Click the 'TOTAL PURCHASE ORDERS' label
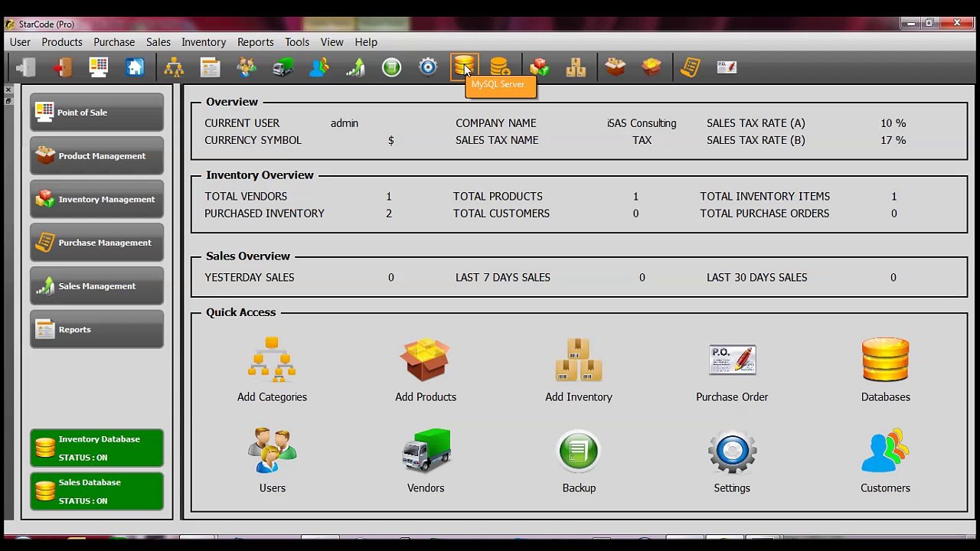Viewport: 980px width, 551px height. (764, 214)
